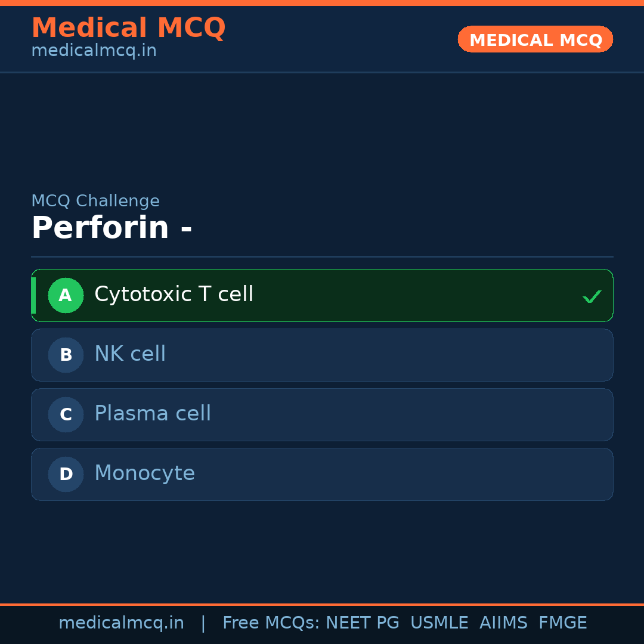Click the circular B badge icon
Screen dimensions: 644x644
pyautogui.click(x=66, y=355)
